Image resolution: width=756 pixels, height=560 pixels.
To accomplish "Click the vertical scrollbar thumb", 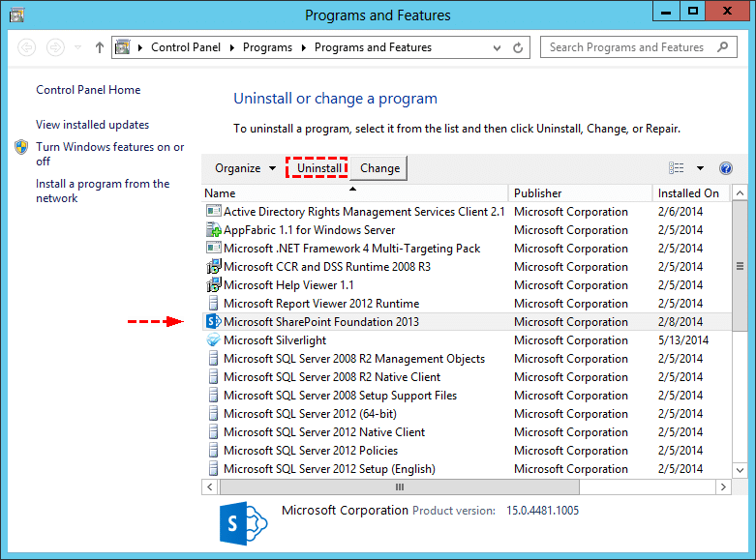I will tap(740, 266).
